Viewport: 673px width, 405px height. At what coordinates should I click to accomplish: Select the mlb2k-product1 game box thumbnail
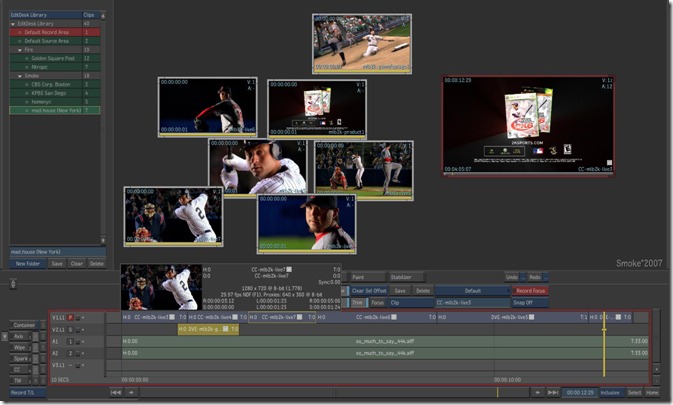tap(317, 109)
